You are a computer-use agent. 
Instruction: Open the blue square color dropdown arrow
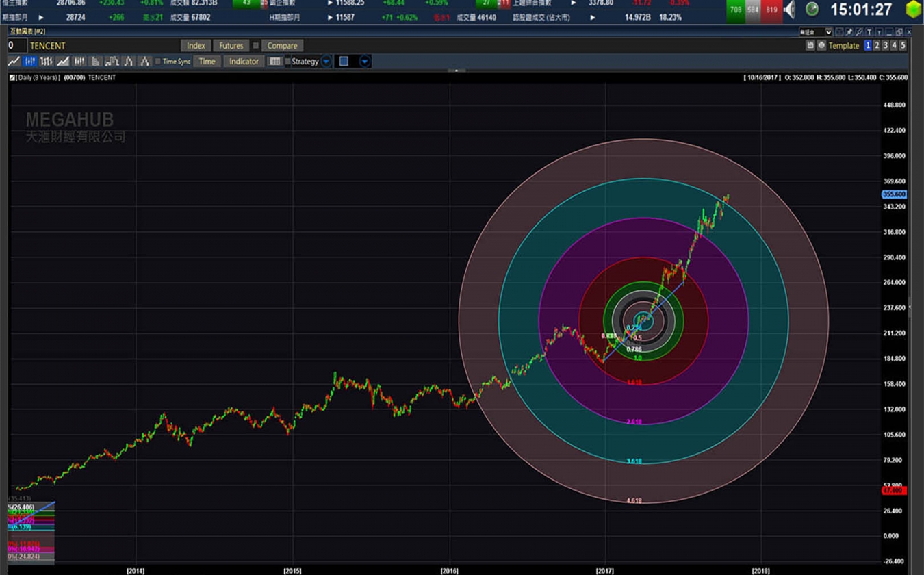365,62
